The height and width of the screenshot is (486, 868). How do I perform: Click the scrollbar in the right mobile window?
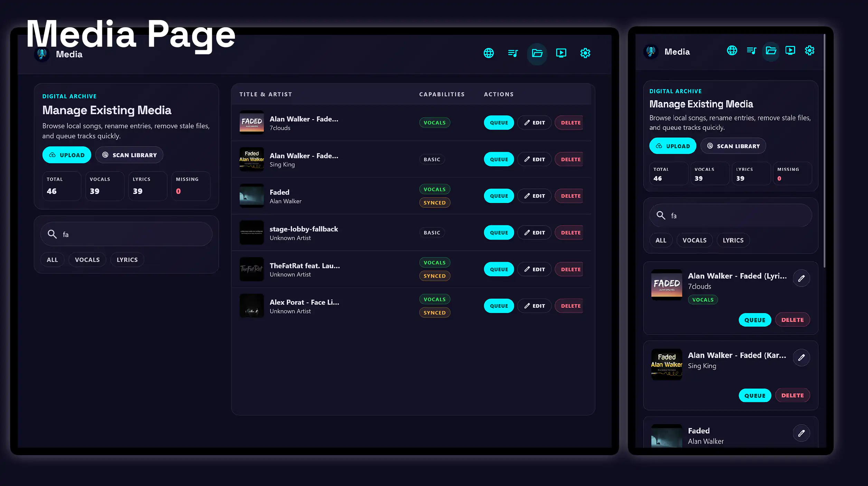824,151
